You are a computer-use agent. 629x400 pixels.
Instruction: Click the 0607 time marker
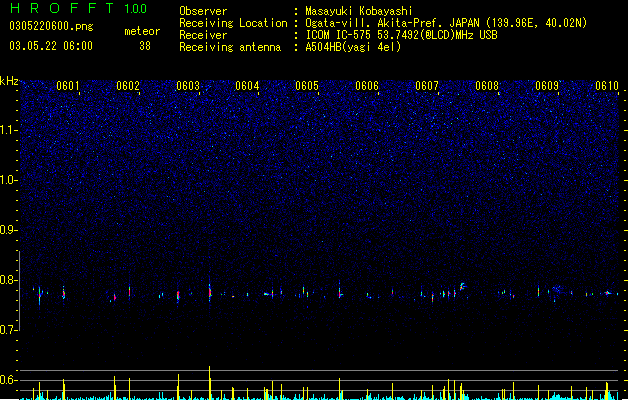click(427, 86)
